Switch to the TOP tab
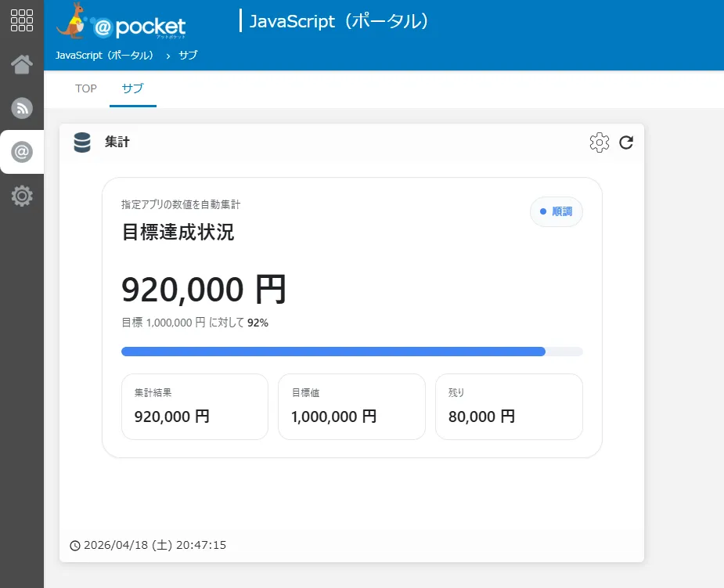This screenshot has width=724, height=588. coord(86,88)
